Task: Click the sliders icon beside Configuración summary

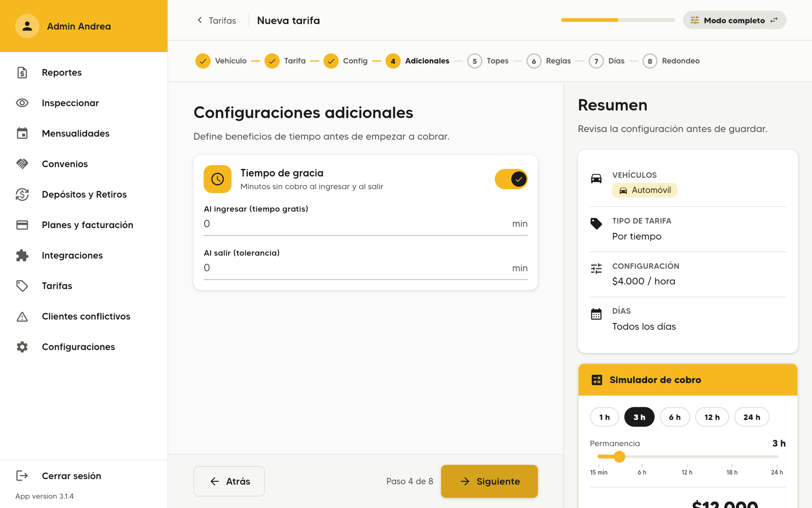Action: click(596, 268)
